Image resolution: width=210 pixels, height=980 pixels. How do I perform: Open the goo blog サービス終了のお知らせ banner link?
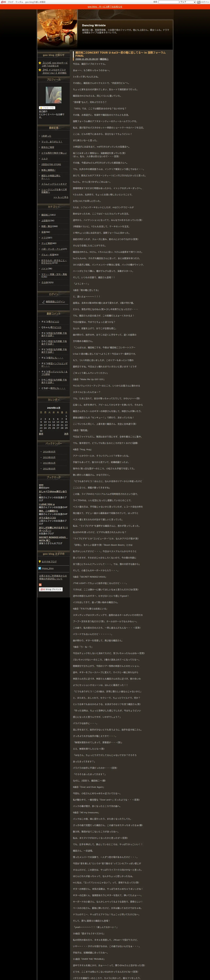(105, 7)
